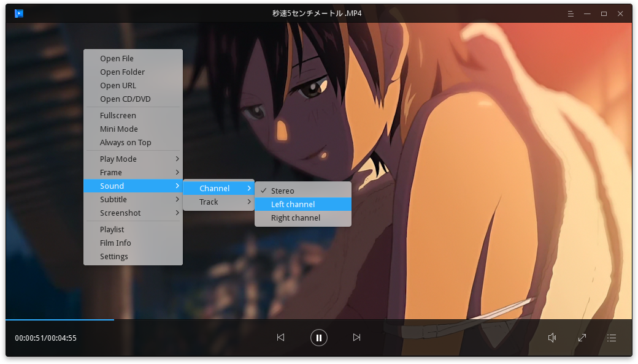The width and height of the screenshot is (638, 364).
Task: Expand the Frame submenu
Action: [133, 172]
